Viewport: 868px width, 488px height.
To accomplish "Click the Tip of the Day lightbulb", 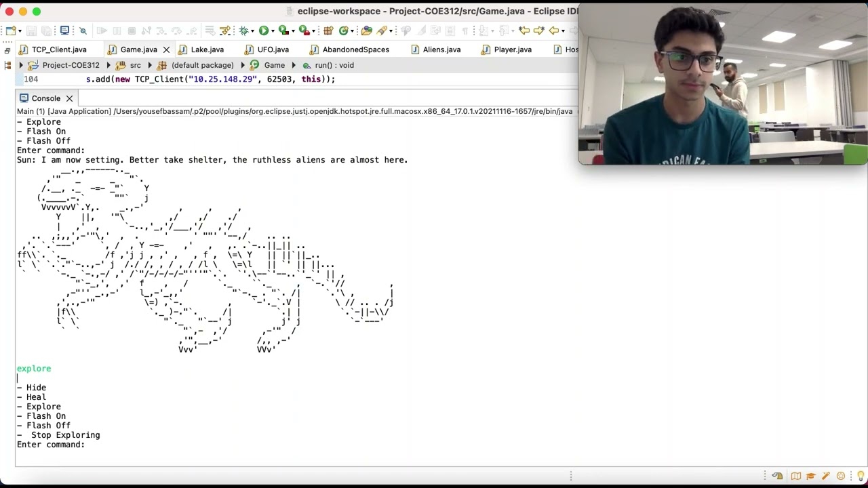I will [x=860, y=476].
